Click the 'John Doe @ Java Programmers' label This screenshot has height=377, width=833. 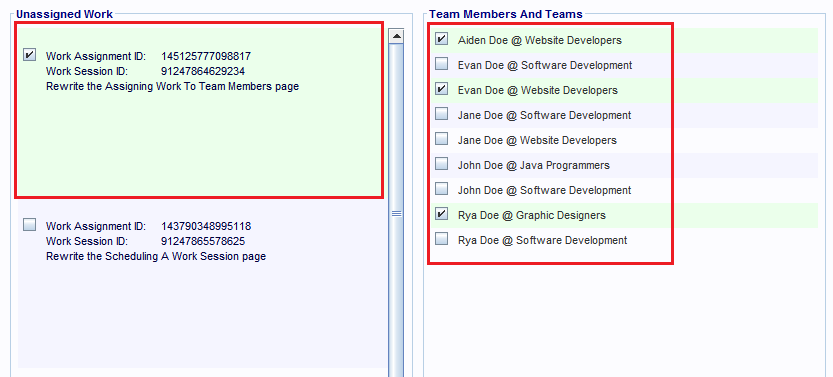point(534,165)
